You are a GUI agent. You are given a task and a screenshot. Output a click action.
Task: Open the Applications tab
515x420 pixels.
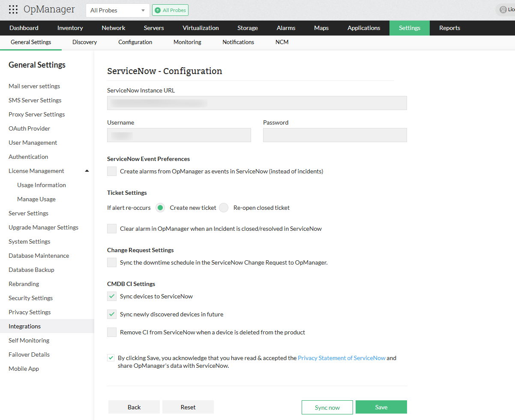[x=364, y=28]
